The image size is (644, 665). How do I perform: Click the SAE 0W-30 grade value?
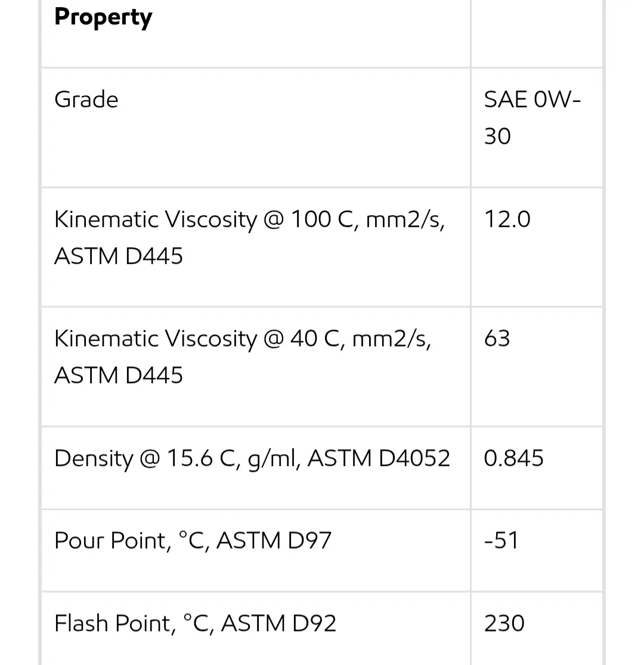532,118
